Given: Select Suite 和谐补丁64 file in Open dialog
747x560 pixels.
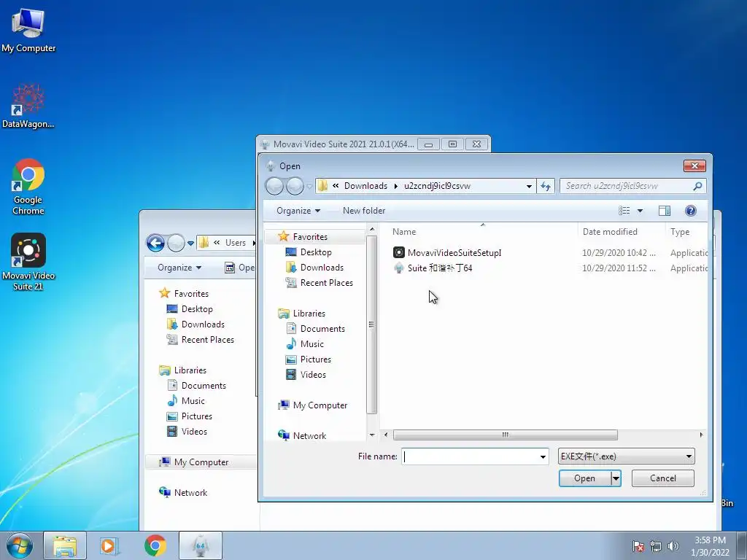Looking at the screenshot, I should 433,268.
